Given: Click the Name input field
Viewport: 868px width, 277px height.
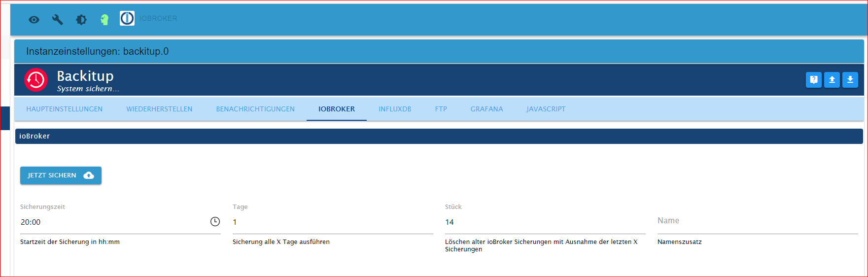Looking at the screenshot, I should pos(758,222).
